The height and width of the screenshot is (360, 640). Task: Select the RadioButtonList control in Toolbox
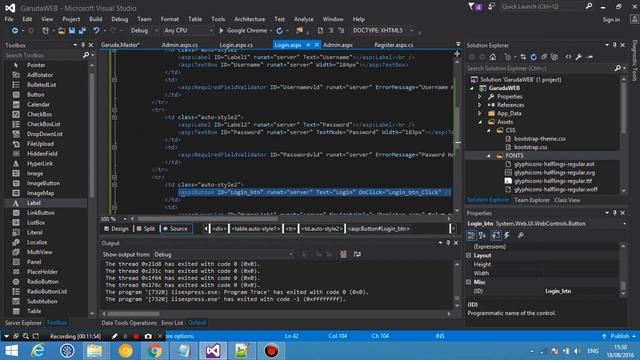click(47, 292)
